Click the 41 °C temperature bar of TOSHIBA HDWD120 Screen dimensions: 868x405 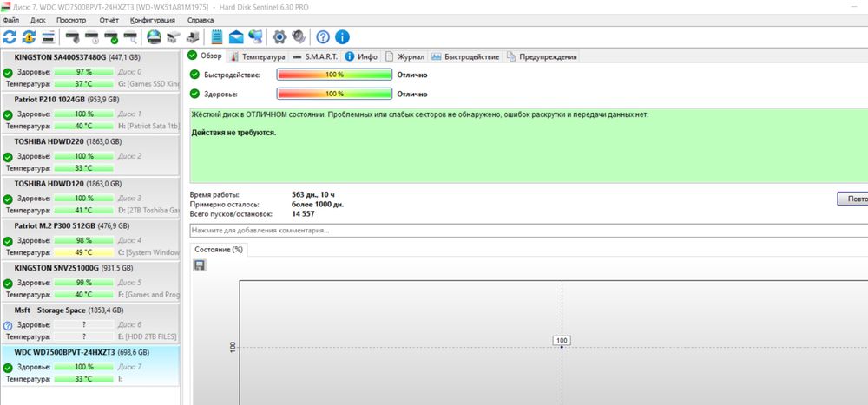[x=84, y=210]
